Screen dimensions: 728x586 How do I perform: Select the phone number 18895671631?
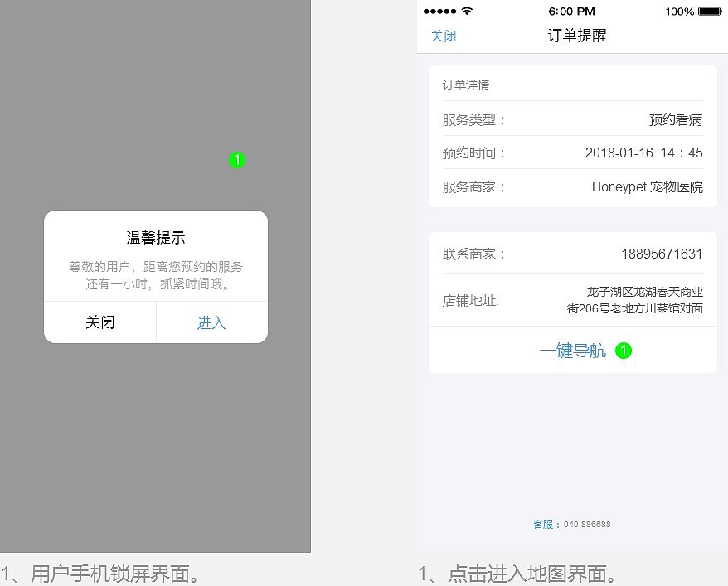pyautogui.click(x=661, y=253)
